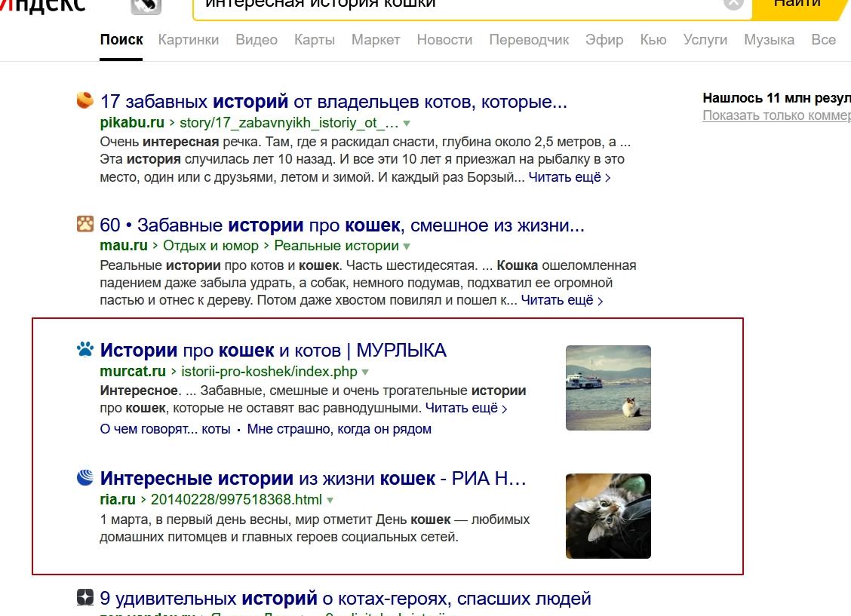Expand the ria.ru address dropdown arrow

[330, 499]
